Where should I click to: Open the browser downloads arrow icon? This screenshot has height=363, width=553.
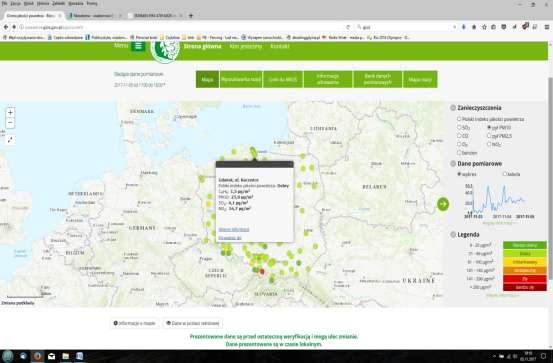click(x=463, y=27)
